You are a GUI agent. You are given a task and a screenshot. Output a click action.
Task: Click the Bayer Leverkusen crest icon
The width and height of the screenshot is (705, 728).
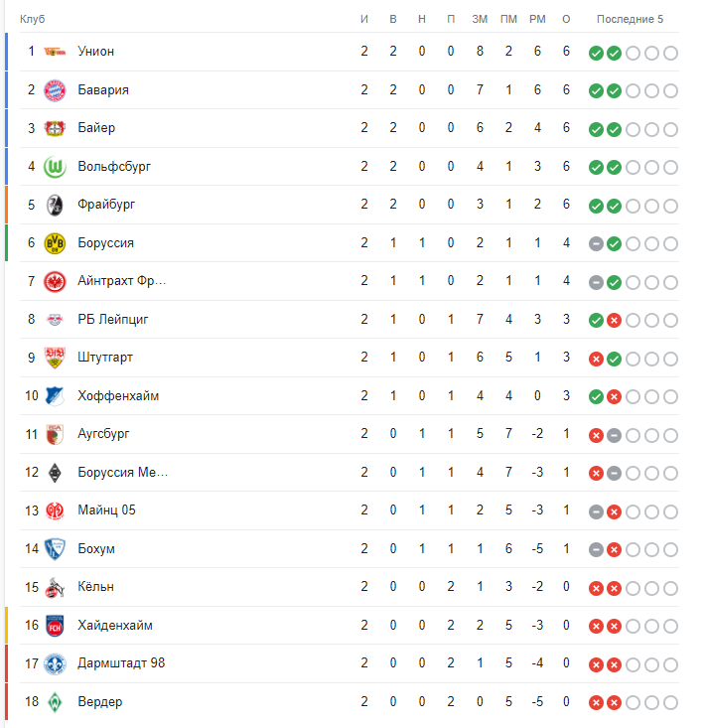point(55,128)
